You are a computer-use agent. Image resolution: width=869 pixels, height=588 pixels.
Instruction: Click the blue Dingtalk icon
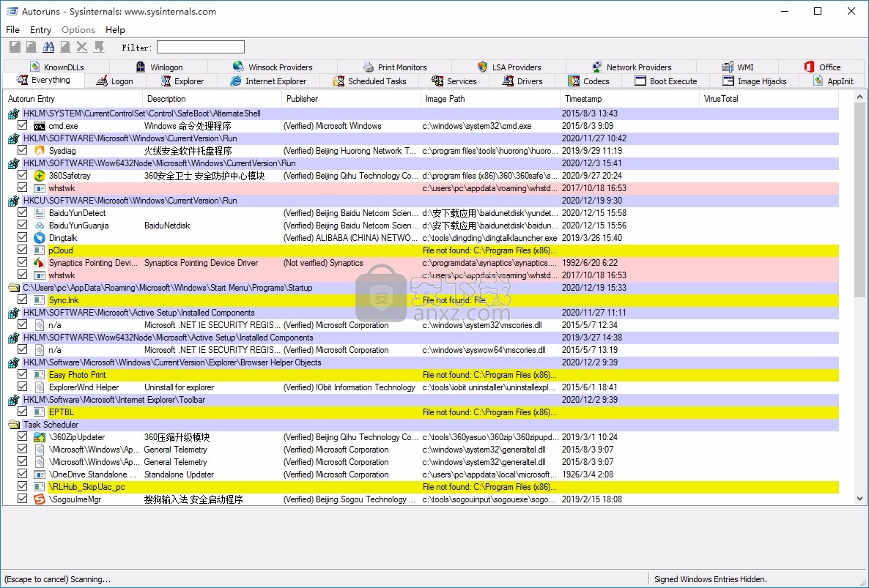(x=40, y=238)
